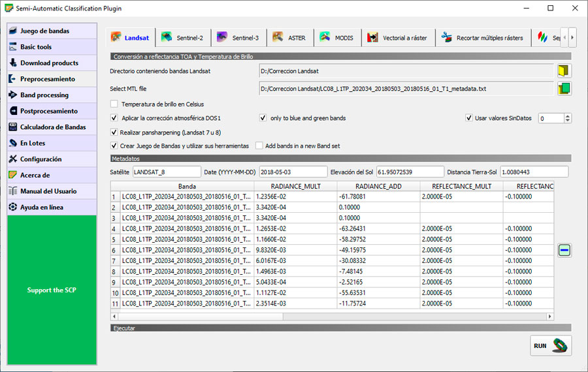The width and height of the screenshot is (588, 372).
Task: Open the Manual del Usuario
Action: click(52, 191)
